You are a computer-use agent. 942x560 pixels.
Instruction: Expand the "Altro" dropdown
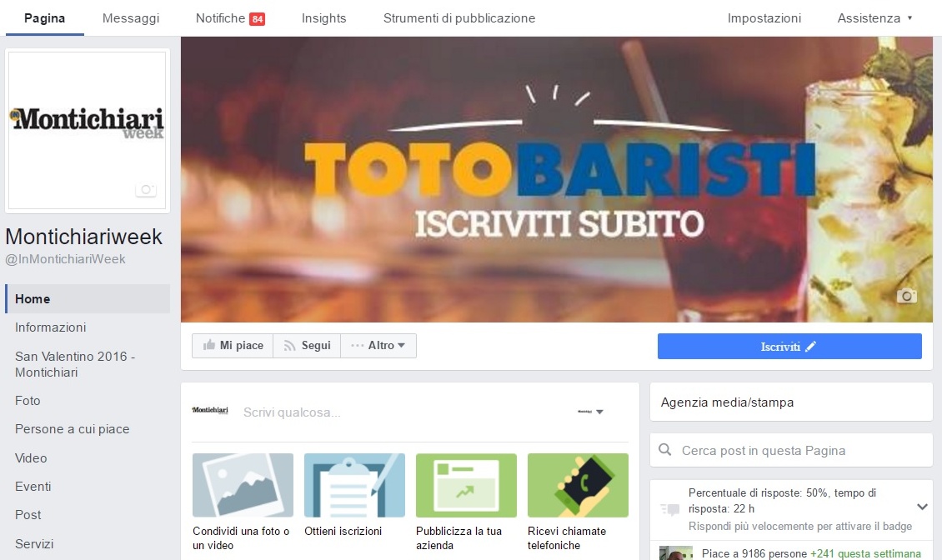coord(378,345)
